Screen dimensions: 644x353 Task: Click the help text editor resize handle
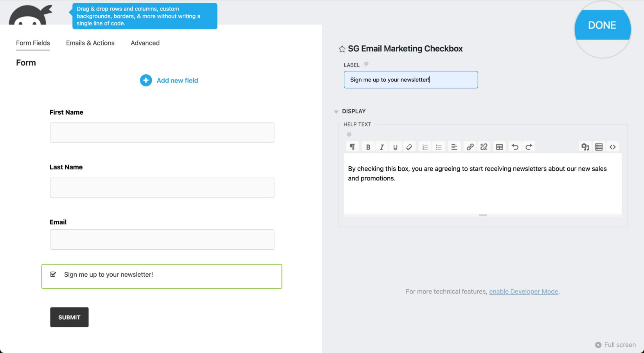click(483, 215)
